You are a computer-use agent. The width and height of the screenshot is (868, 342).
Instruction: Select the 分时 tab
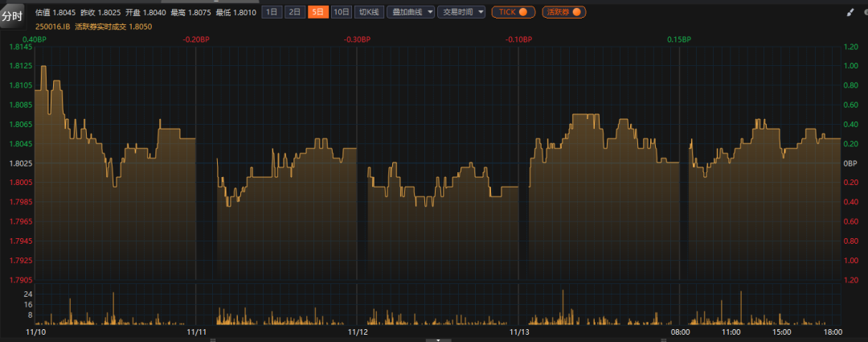14,15
